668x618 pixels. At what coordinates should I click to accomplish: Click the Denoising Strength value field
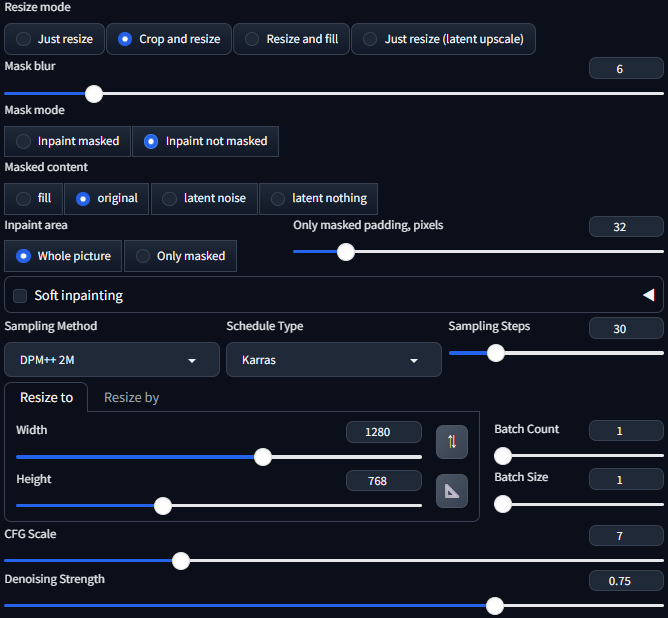coord(626,580)
